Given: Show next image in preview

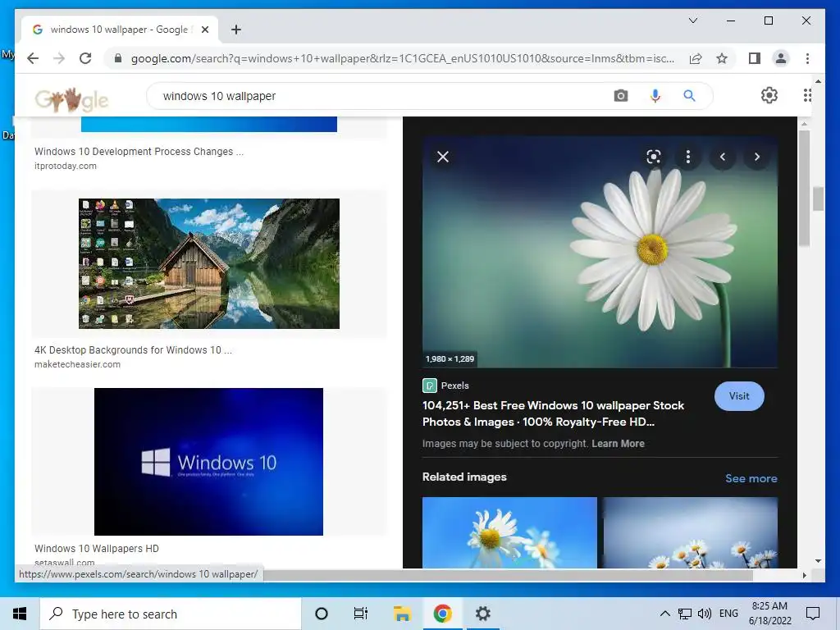Looking at the screenshot, I should (757, 157).
